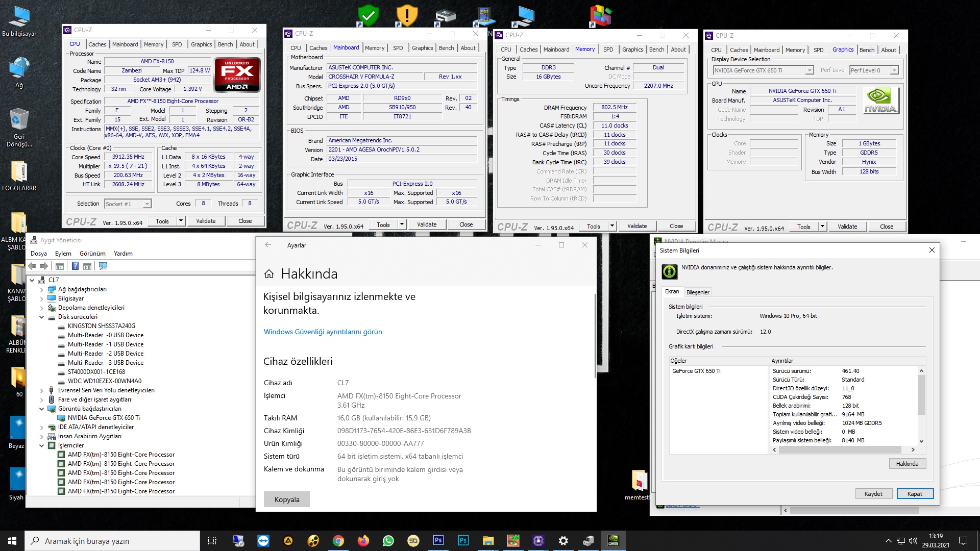The image size is (980, 551).
Task: Click Validate in CPU-Z Graphics window
Action: point(847,227)
